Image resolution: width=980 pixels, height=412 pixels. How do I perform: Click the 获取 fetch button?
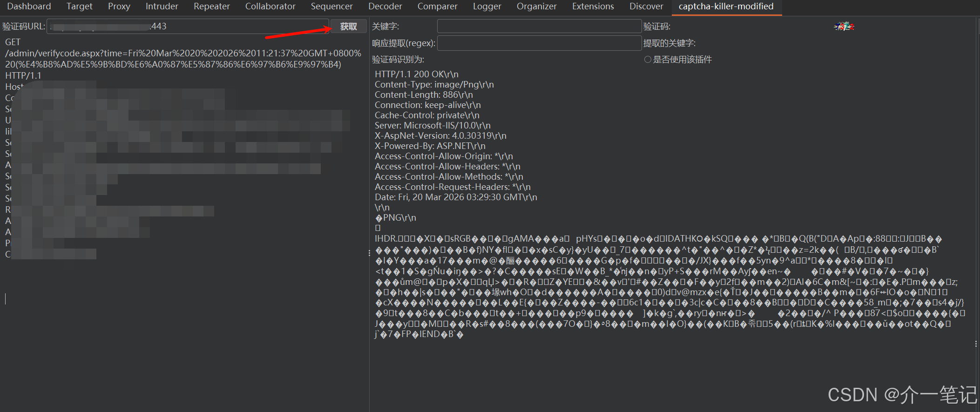349,27
